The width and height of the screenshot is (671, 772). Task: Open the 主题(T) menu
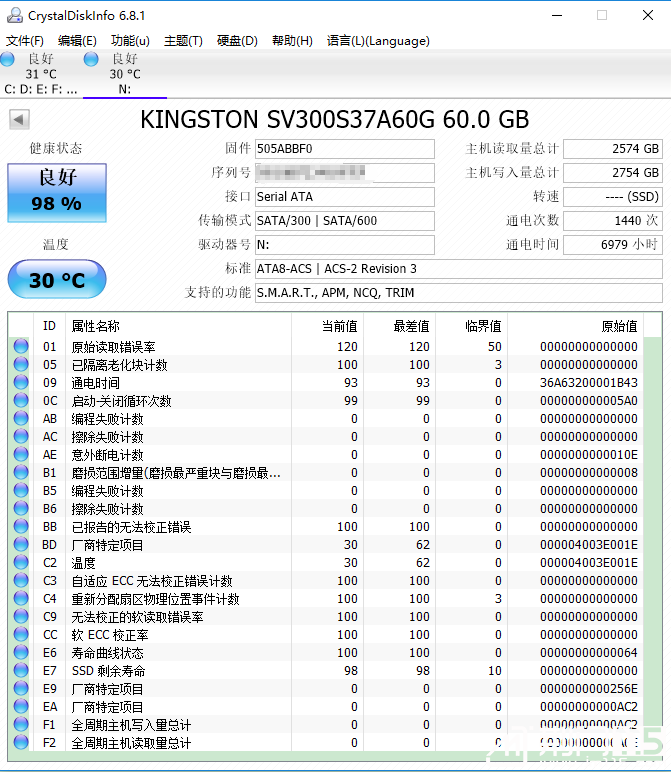click(183, 41)
